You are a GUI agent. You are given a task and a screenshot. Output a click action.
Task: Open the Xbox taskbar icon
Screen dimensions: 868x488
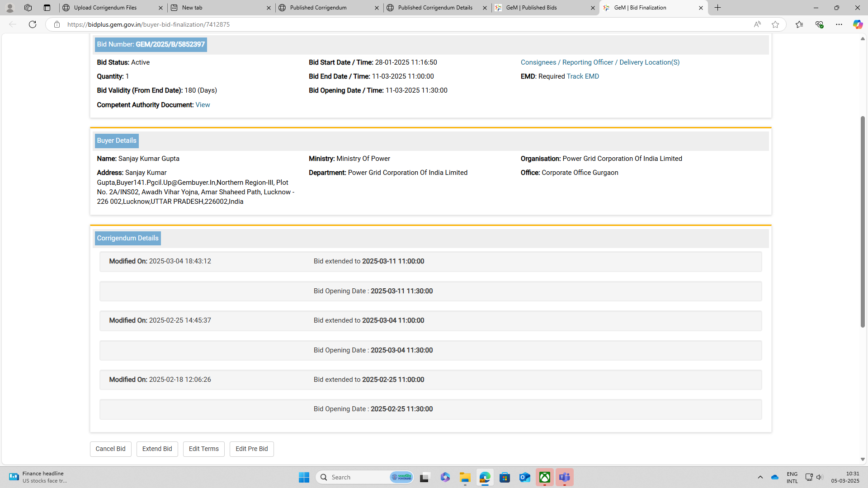[544, 477]
